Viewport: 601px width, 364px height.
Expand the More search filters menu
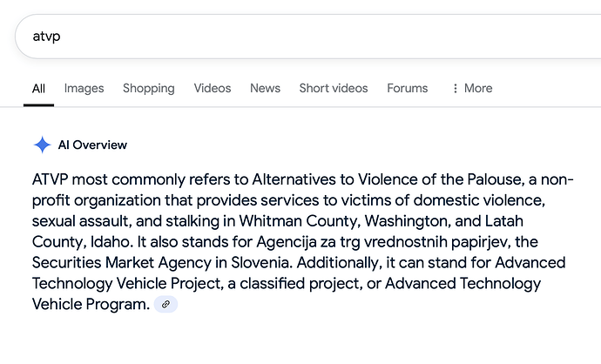472,89
